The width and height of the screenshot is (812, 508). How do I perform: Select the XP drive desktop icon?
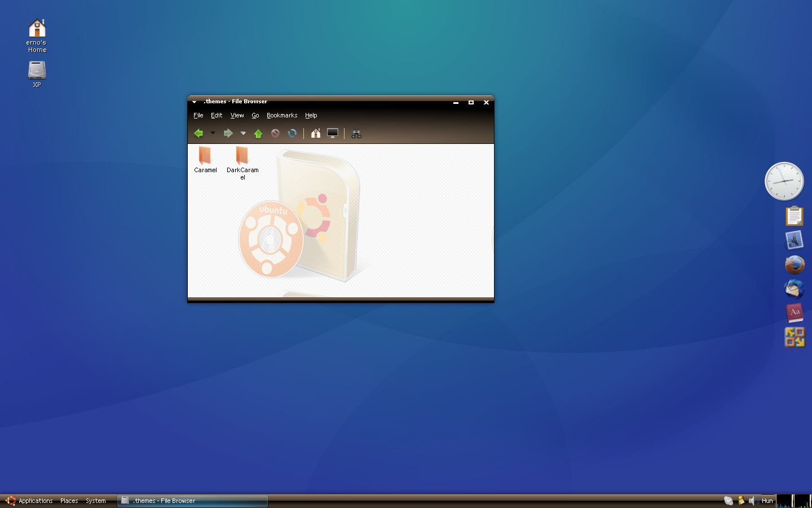pyautogui.click(x=37, y=74)
